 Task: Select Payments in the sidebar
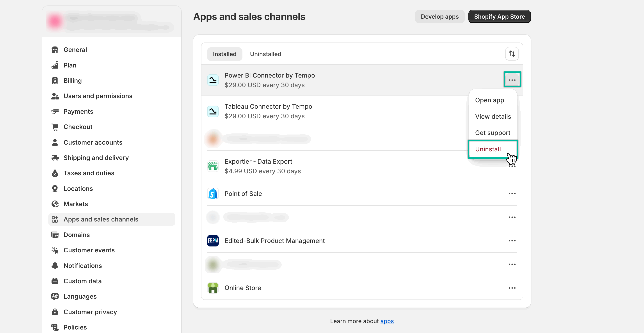(78, 112)
